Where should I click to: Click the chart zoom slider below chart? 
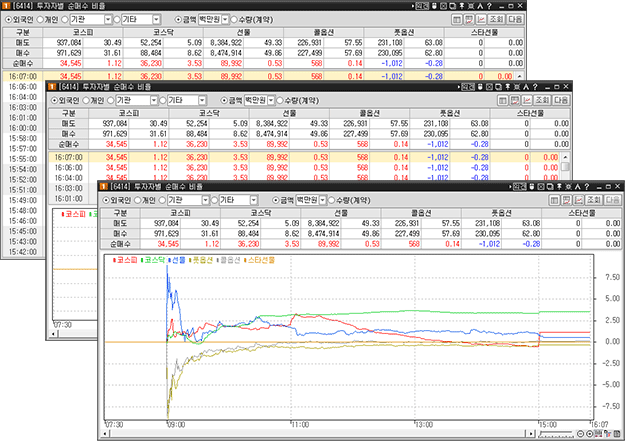coord(556,434)
